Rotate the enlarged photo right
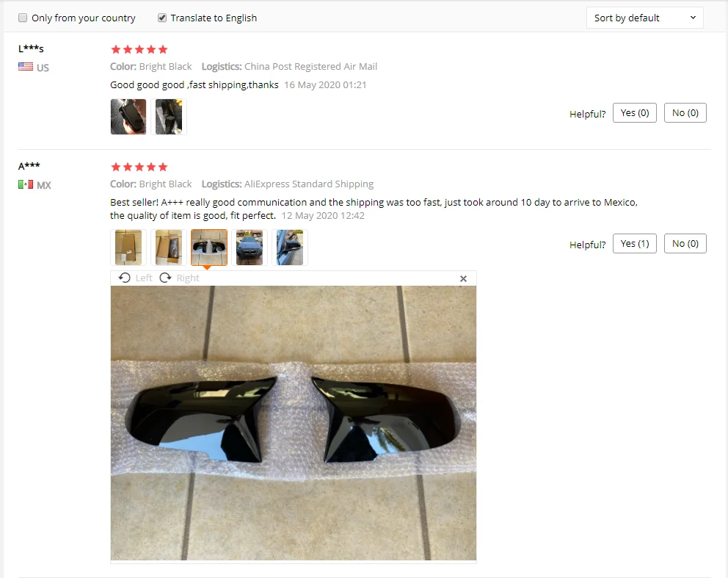Viewport: 728px width, 578px height. pyautogui.click(x=179, y=278)
